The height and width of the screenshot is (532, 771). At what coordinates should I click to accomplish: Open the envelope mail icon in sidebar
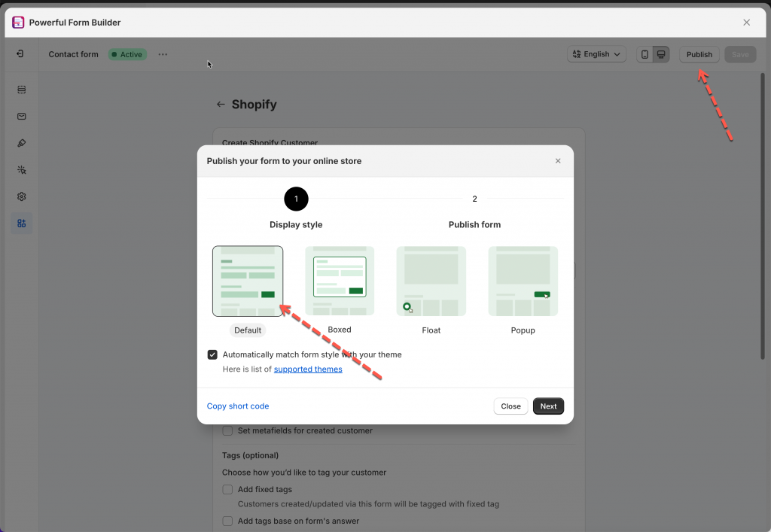[x=21, y=117]
